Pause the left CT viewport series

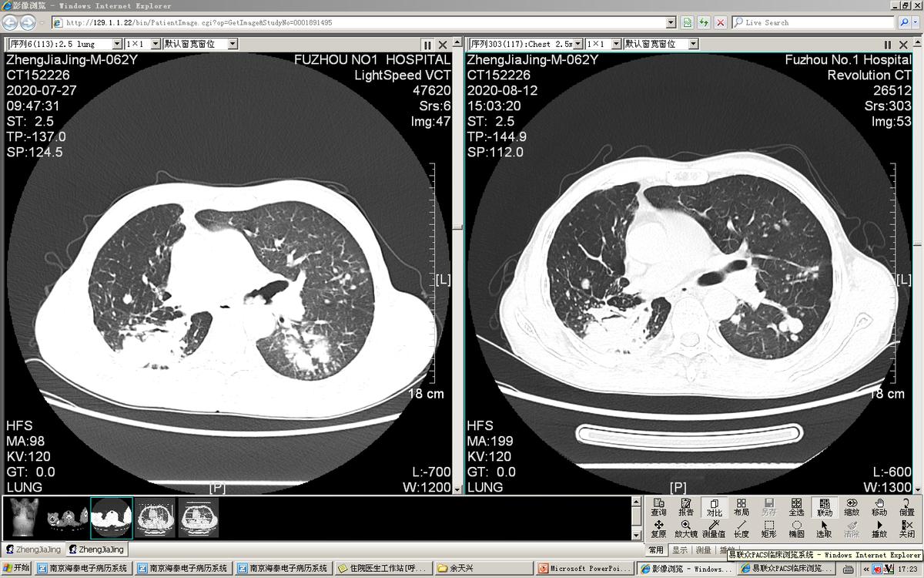[x=427, y=45]
